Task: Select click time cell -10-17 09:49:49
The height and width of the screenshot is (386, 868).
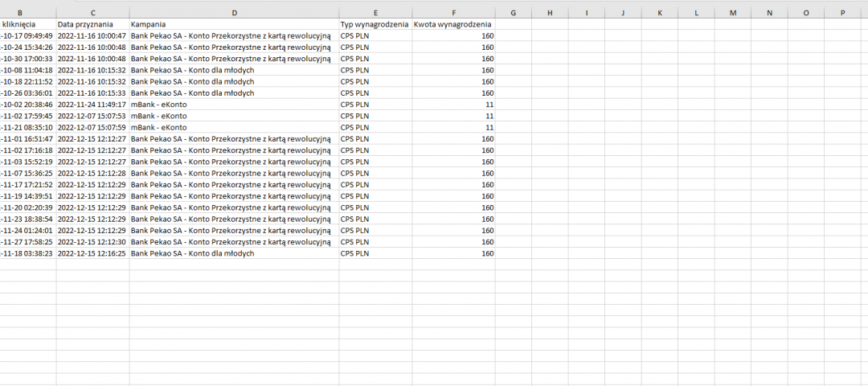Action: (28, 36)
